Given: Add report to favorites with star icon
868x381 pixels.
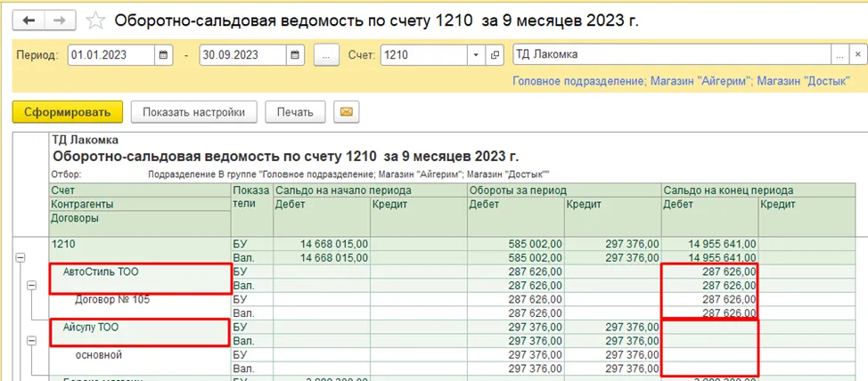Looking at the screenshot, I should [95, 20].
